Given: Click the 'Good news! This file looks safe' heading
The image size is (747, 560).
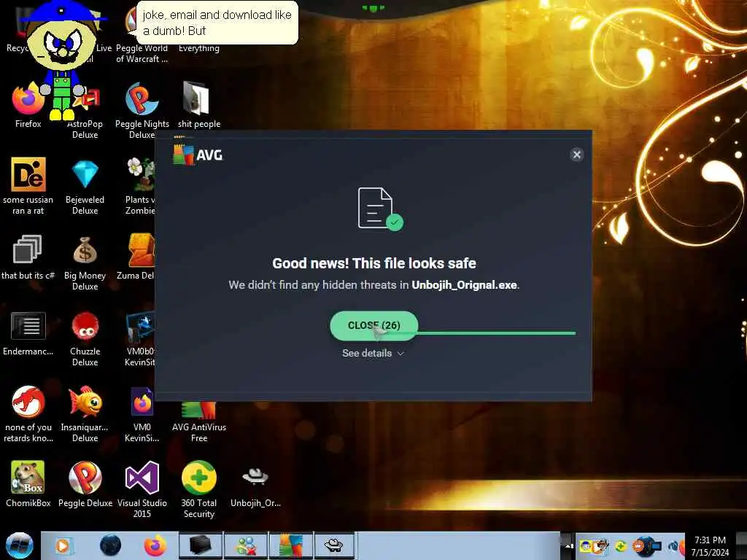Looking at the screenshot, I should 374,263.
